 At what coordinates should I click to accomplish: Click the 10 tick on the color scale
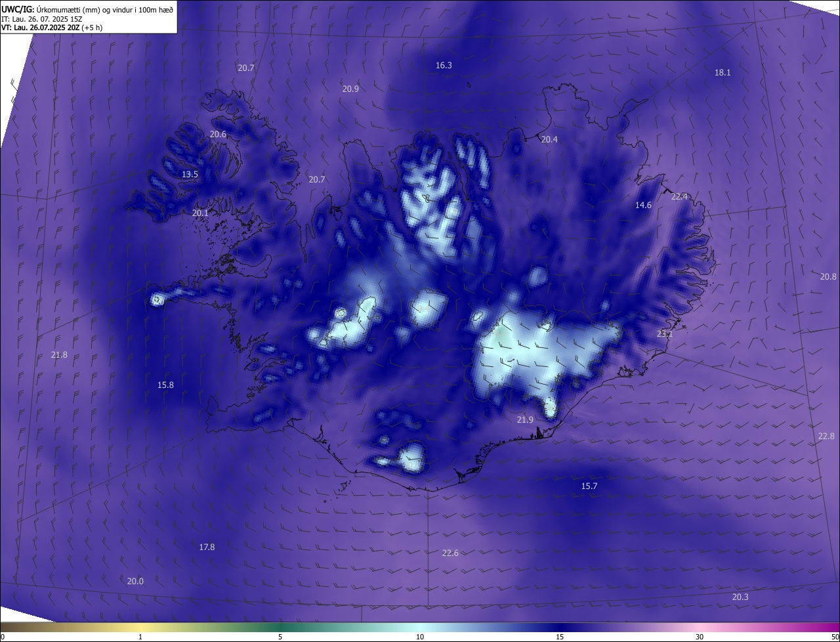[420, 637]
